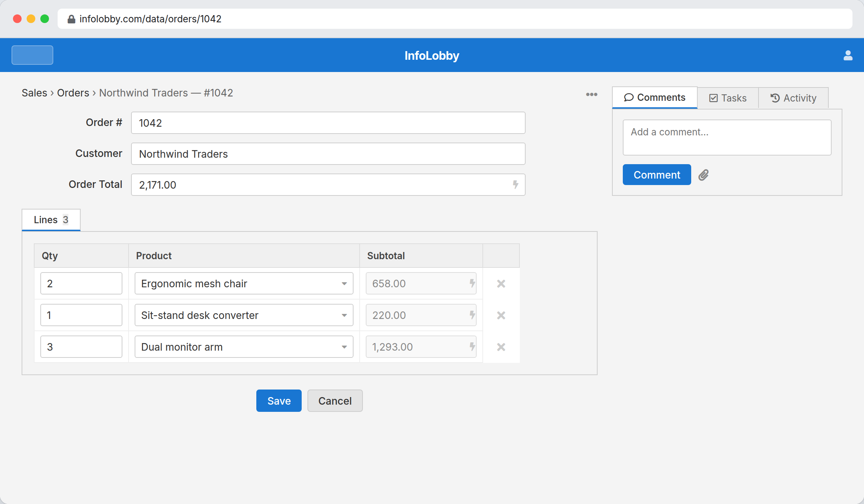Cancel editing the order

(335, 401)
